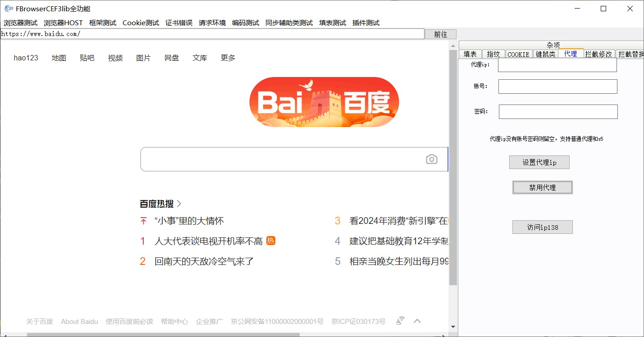Open the 地图 link
Screen dimensions: 644x337
[59, 58]
